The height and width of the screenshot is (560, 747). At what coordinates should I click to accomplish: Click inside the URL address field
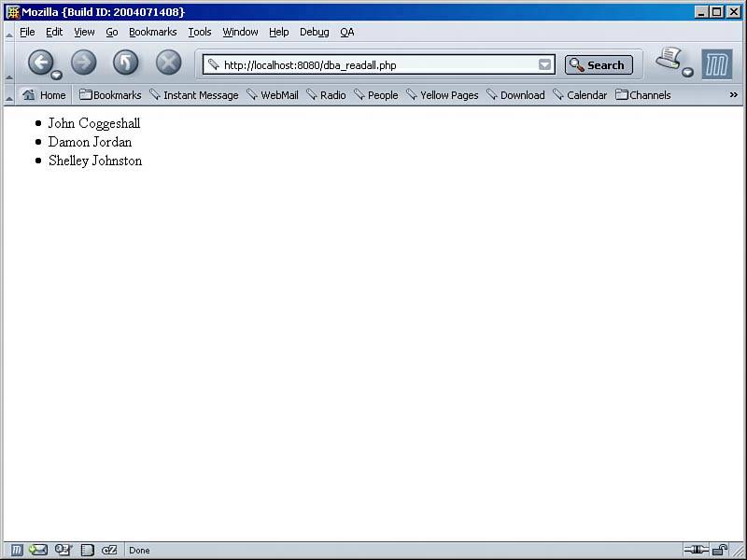[373, 65]
